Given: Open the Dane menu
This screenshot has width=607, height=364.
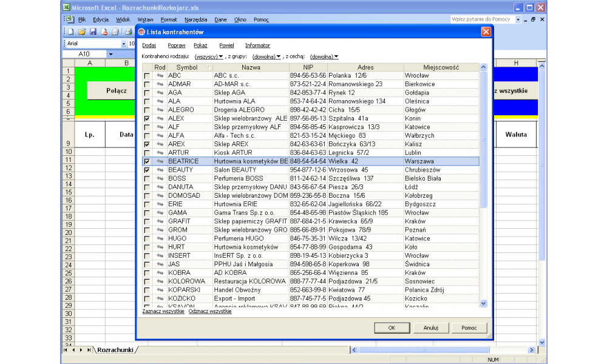Looking at the screenshot, I should (x=221, y=19).
